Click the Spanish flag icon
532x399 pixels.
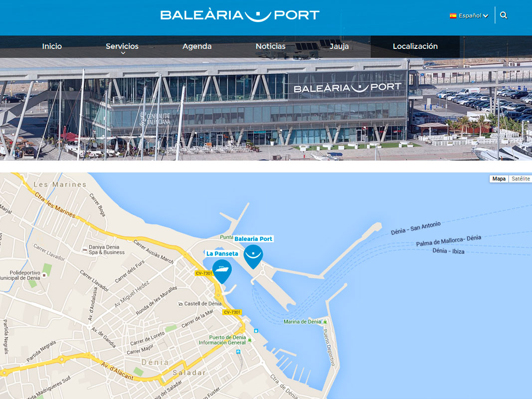click(453, 15)
